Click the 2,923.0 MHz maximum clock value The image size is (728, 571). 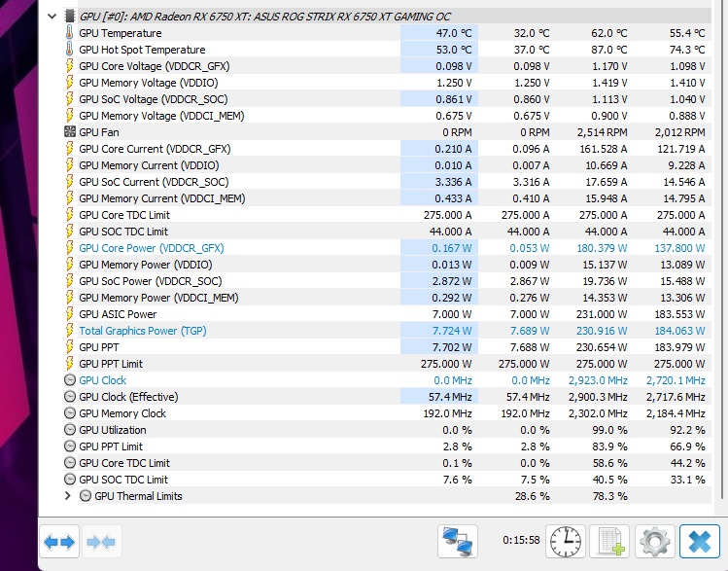[x=598, y=380]
